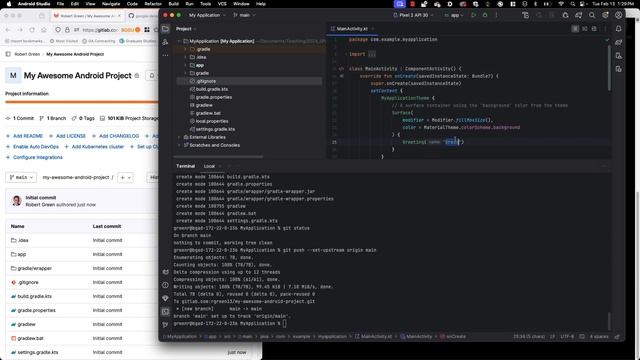
Task: Switch to MainActivity.kt editor tab
Action: pos(352,29)
